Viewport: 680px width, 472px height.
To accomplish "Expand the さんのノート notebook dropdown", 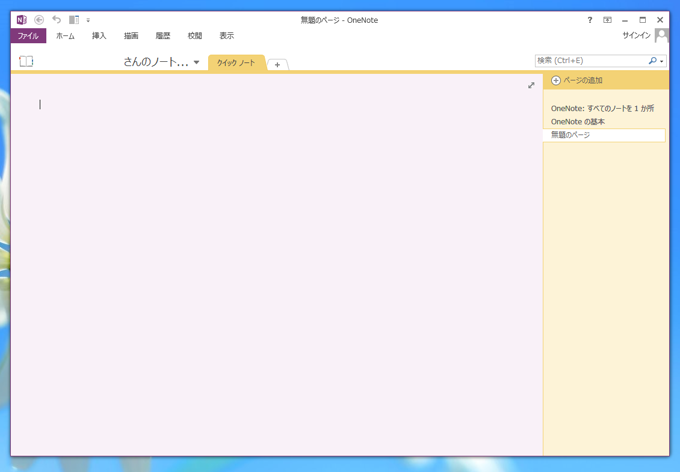I will 196,62.
